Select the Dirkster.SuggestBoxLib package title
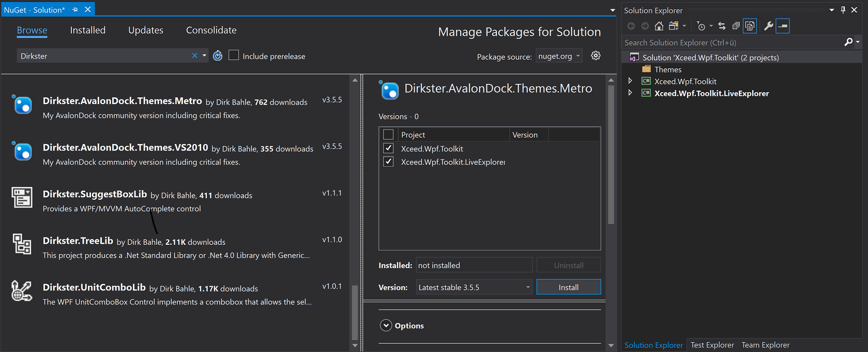This screenshot has width=868, height=352. click(95, 194)
